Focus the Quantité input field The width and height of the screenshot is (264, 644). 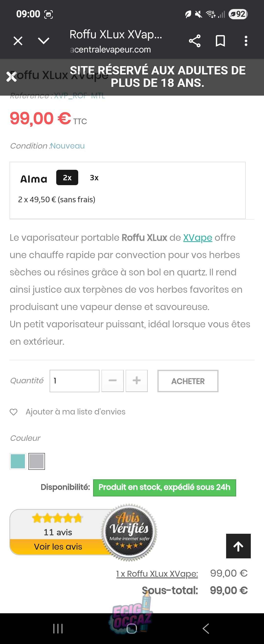point(74,381)
